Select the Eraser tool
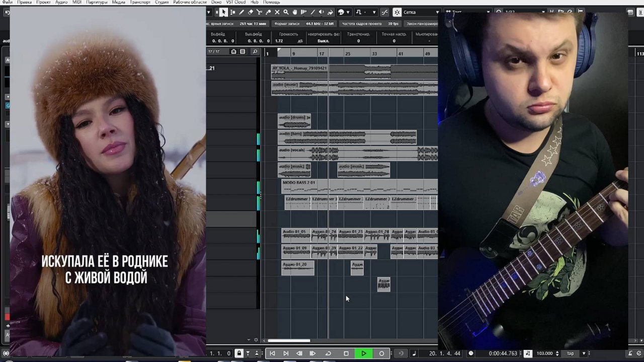Image resolution: width=644 pixels, height=362 pixels. [x=251, y=12]
